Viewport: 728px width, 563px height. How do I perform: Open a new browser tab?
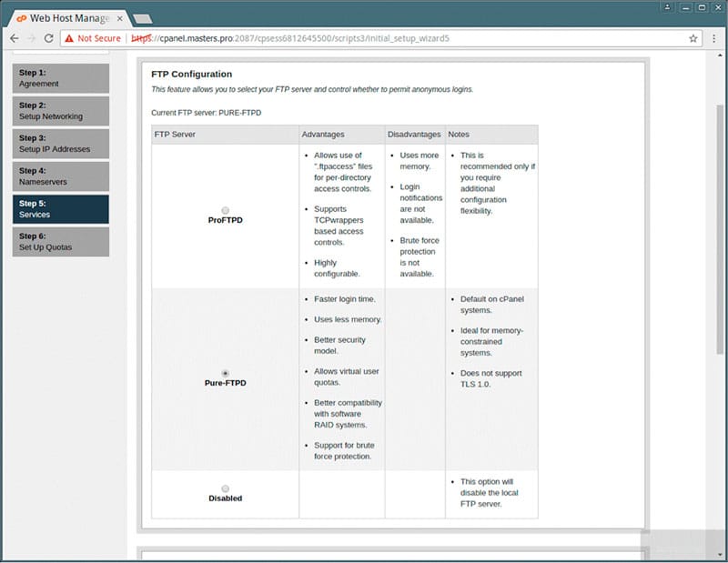142,18
